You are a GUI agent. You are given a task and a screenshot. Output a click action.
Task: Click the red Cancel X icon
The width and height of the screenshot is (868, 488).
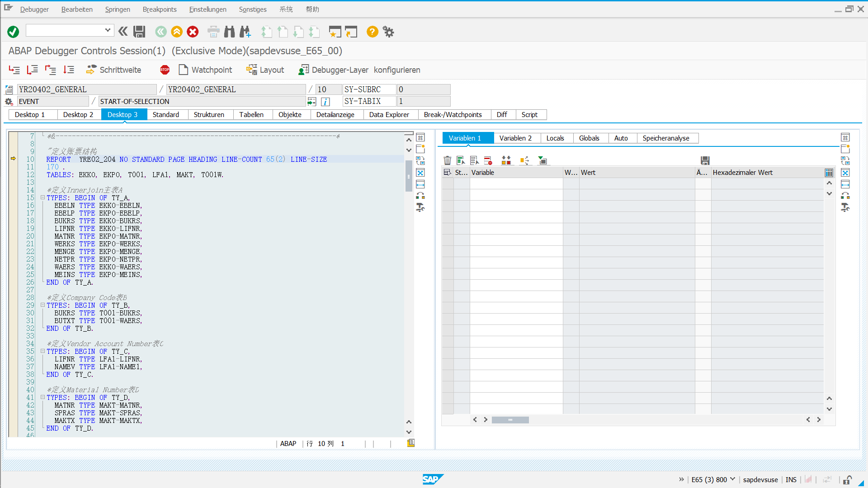(193, 32)
